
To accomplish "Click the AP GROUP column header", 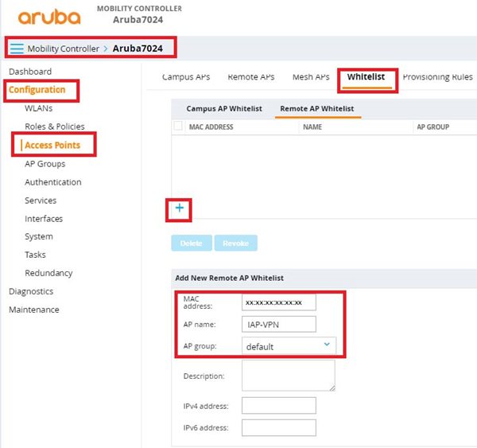I will click(x=433, y=127).
